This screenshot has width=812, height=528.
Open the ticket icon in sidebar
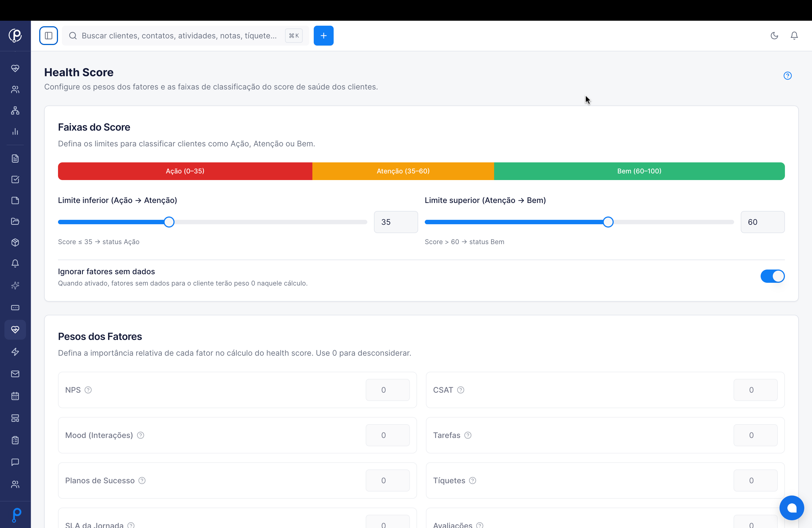[15, 308]
